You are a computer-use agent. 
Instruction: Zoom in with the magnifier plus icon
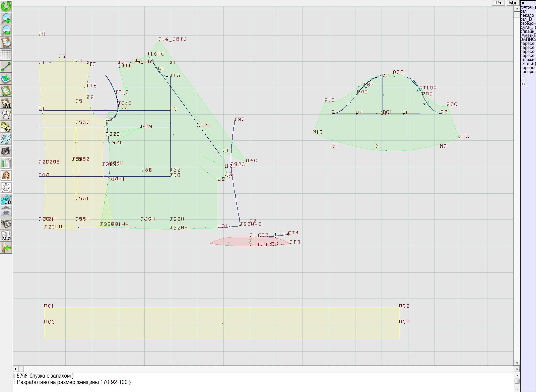point(6,18)
